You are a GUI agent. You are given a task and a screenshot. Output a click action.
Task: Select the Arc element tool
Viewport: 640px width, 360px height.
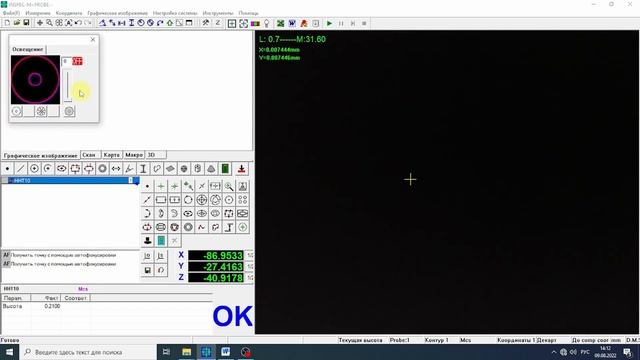point(48,169)
